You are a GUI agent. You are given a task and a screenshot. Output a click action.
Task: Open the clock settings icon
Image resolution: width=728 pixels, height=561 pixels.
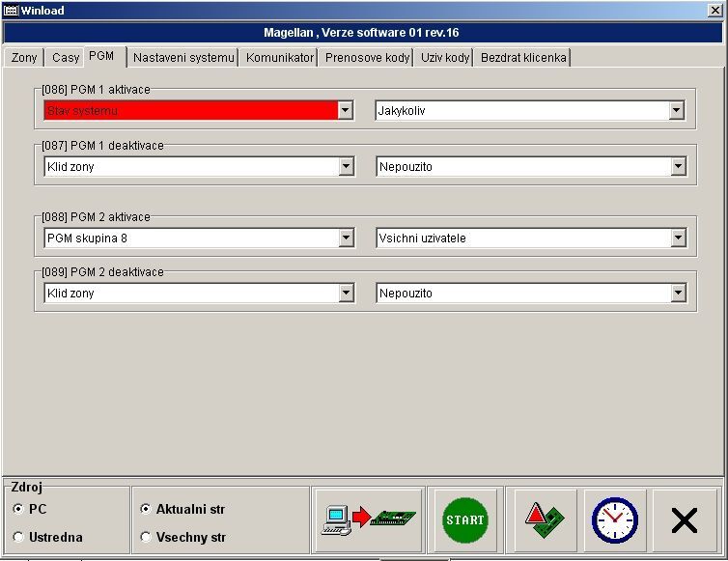click(x=615, y=520)
